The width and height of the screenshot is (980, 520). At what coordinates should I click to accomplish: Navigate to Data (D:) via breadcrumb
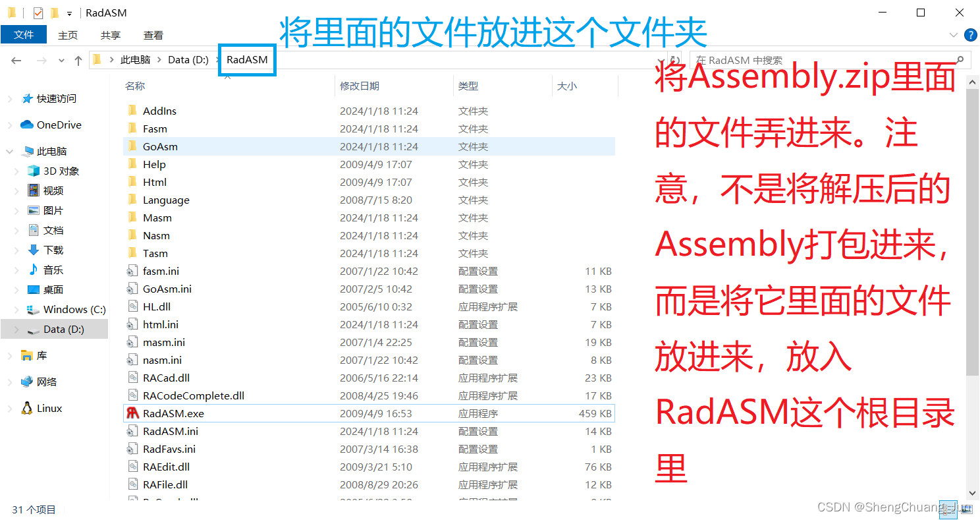click(x=188, y=59)
